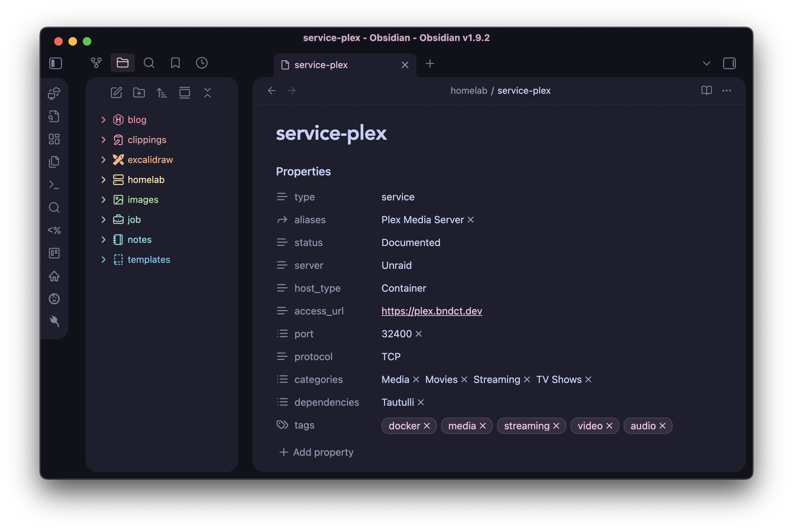The width and height of the screenshot is (793, 532).
Task: Toggle the right sidebar panel icon
Action: pyautogui.click(x=730, y=63)
